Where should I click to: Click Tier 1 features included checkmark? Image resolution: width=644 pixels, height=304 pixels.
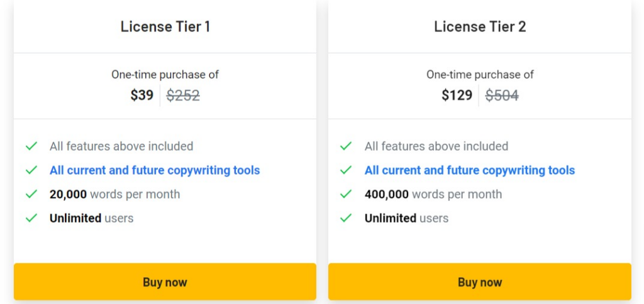click(31, 146)
